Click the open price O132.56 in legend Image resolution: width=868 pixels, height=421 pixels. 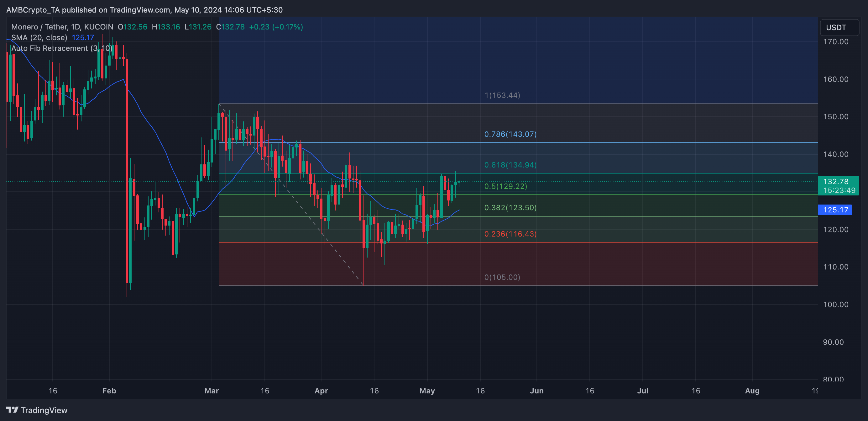tap(133, 27)
